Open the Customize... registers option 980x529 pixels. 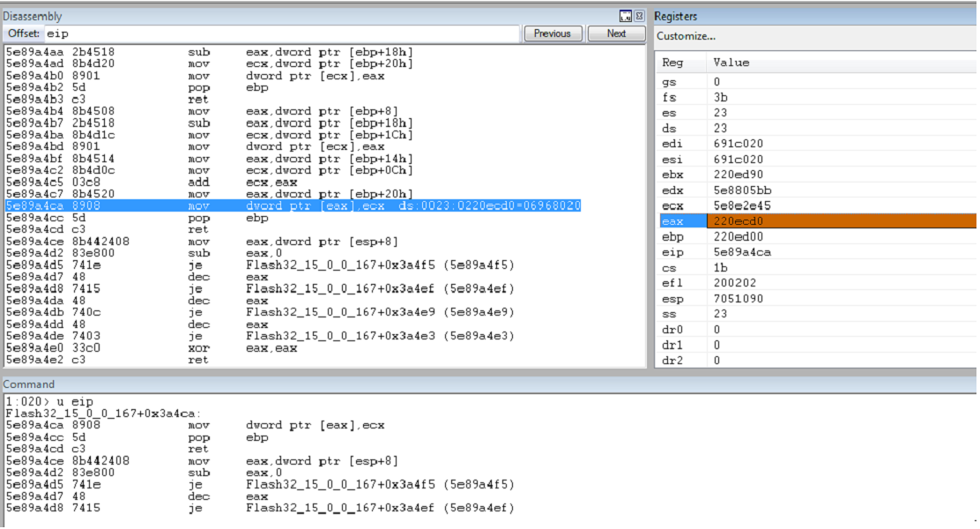tap(686, 36)
